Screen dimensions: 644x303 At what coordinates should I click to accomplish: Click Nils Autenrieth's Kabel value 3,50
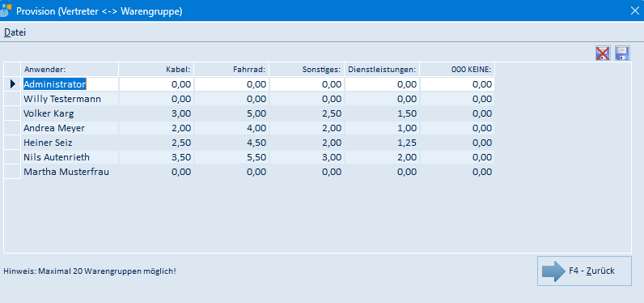click(x=156, y=157)
